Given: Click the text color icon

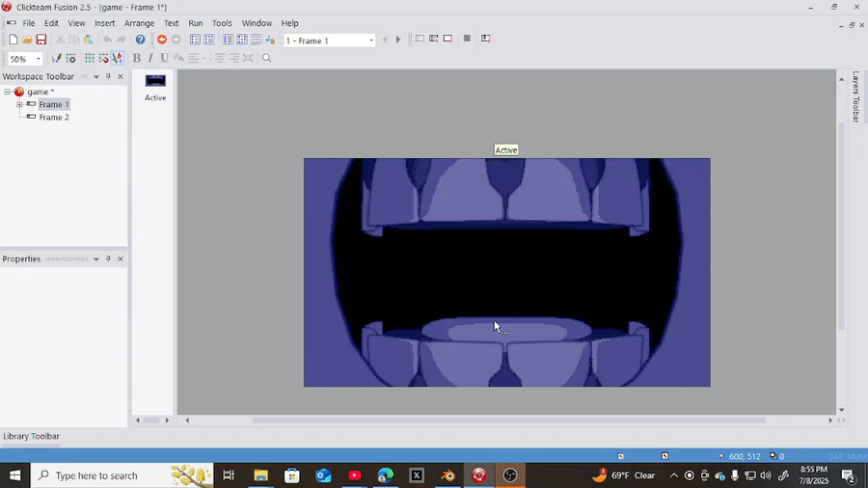Looking at the screenshot, I should point(178,58).
